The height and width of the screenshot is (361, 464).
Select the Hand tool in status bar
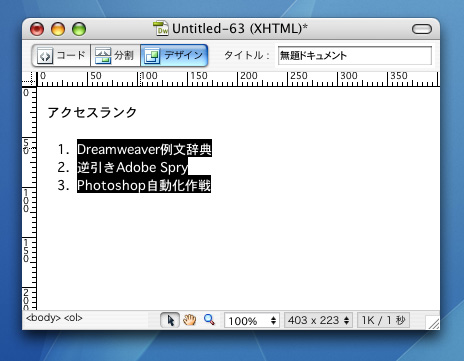tap(190, 320)
